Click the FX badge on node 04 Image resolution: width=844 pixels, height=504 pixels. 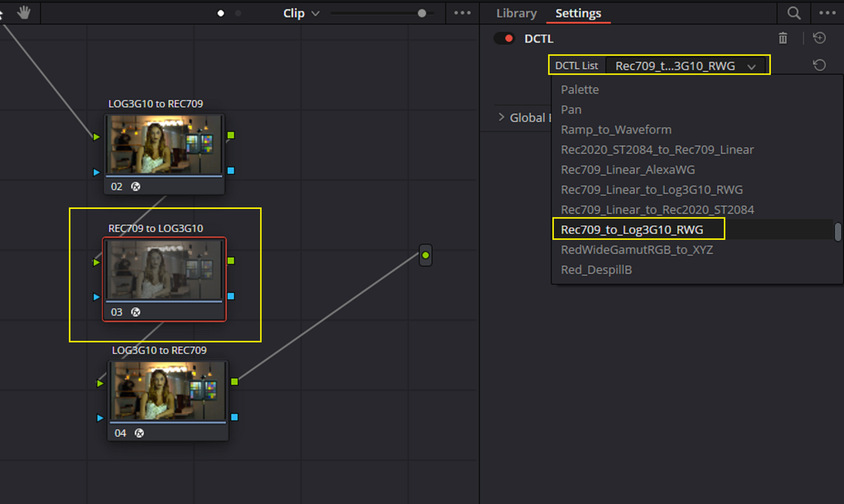(x=139, y=433)
